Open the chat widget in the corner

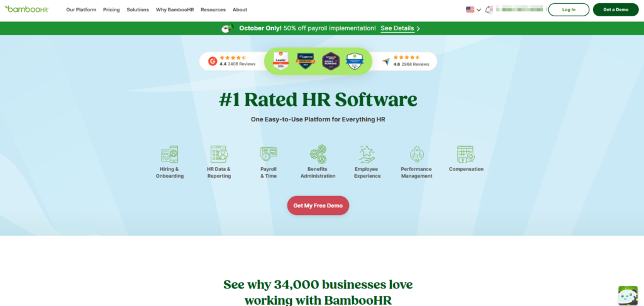click(628, 295)
